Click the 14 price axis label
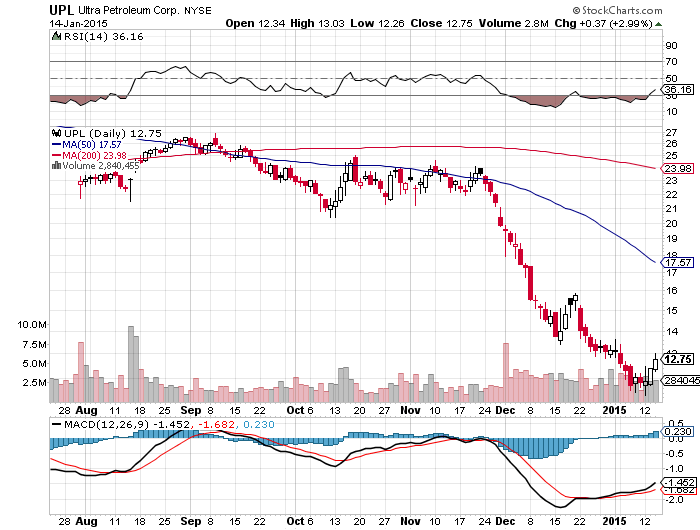 (671, 332)
